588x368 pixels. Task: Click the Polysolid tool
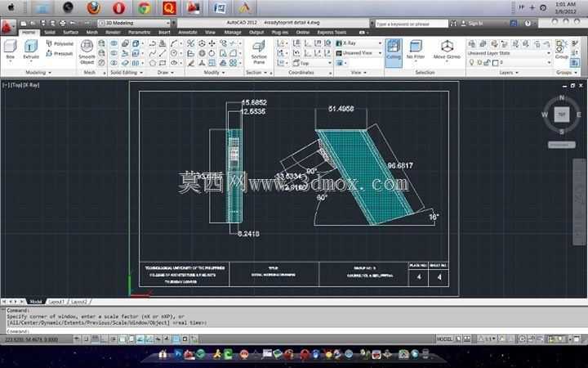60,44
